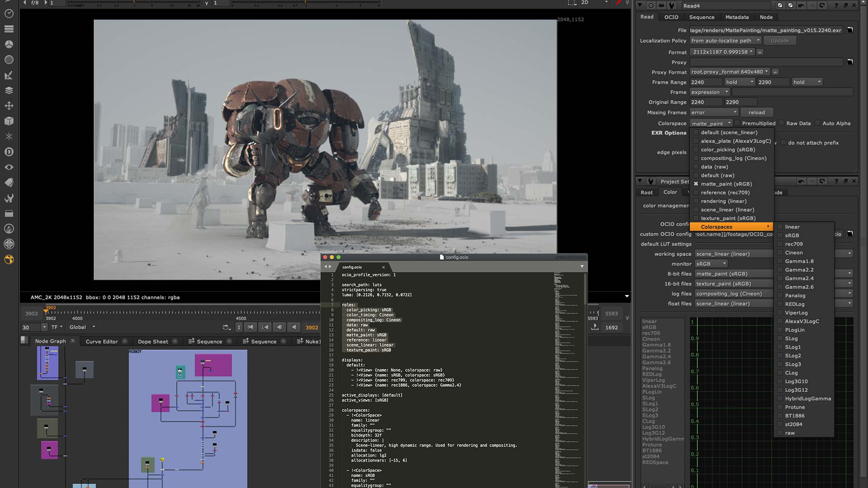Open the Missing Frames dropdown
The image size is (868, 488).
[713, 112]
